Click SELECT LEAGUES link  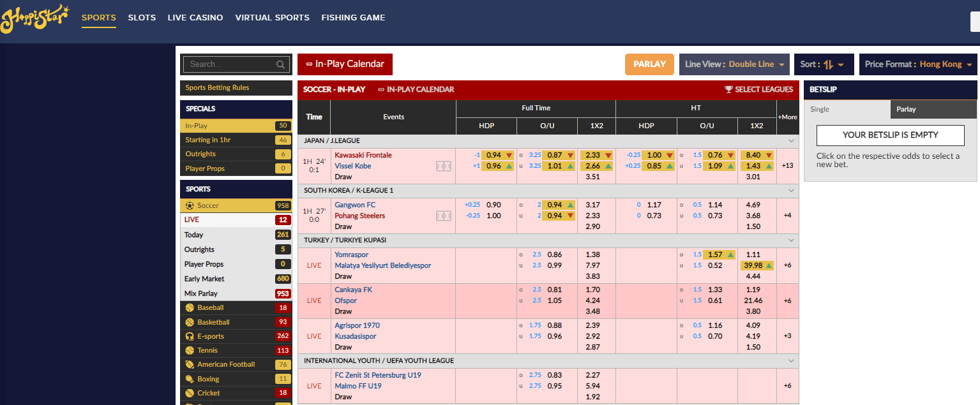[x=759, y=89]
